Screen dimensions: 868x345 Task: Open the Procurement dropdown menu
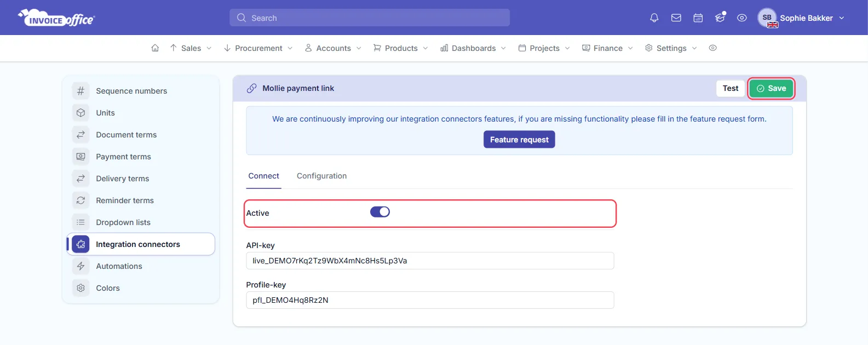click(x=258, y=48)
